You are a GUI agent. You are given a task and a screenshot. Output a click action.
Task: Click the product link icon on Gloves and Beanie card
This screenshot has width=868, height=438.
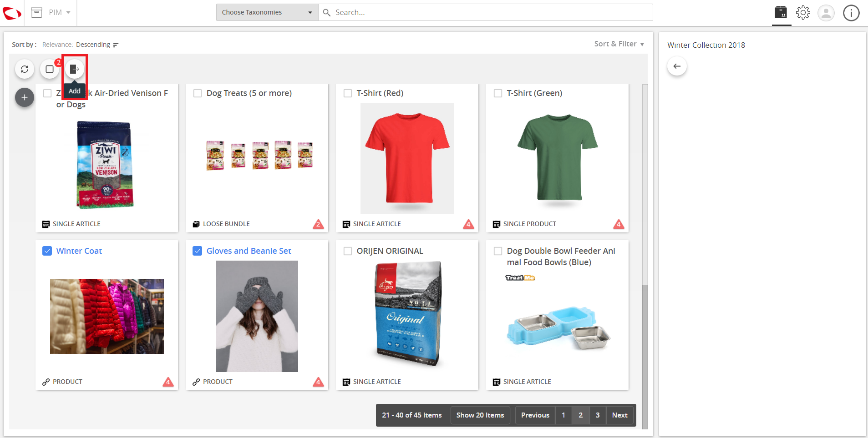point(196,382)
